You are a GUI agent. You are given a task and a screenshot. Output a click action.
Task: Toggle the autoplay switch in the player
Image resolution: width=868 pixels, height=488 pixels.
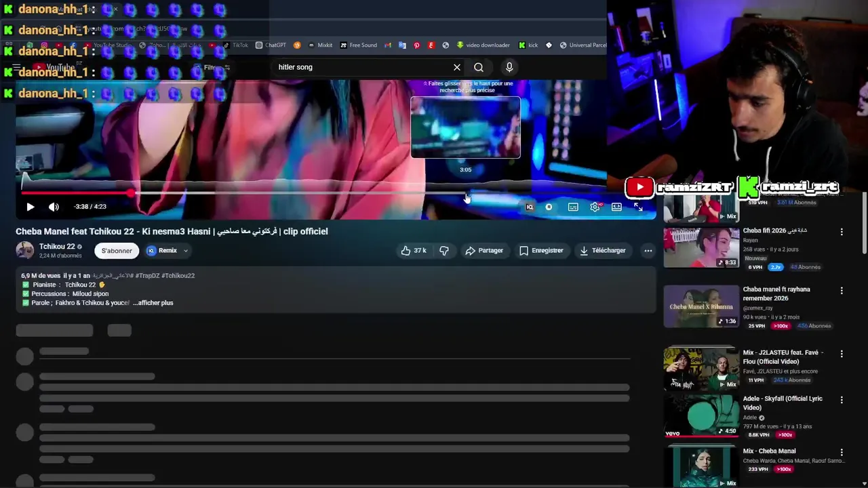tap(549, 207)
